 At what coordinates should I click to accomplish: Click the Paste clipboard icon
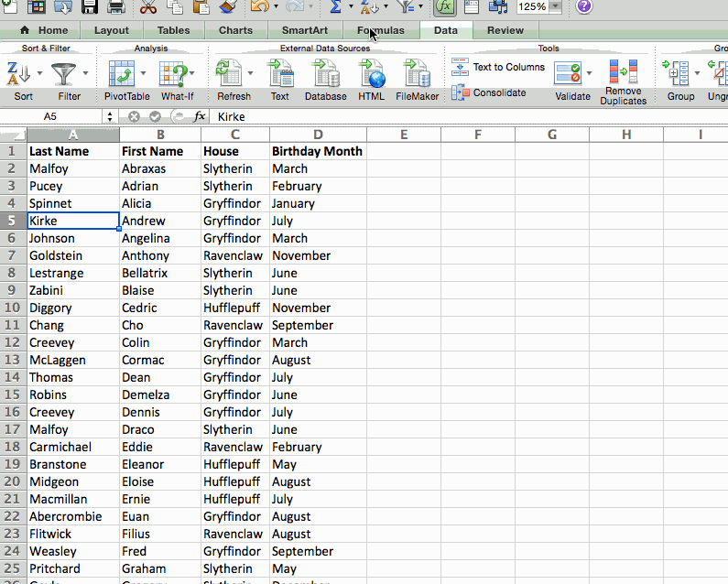201,6
